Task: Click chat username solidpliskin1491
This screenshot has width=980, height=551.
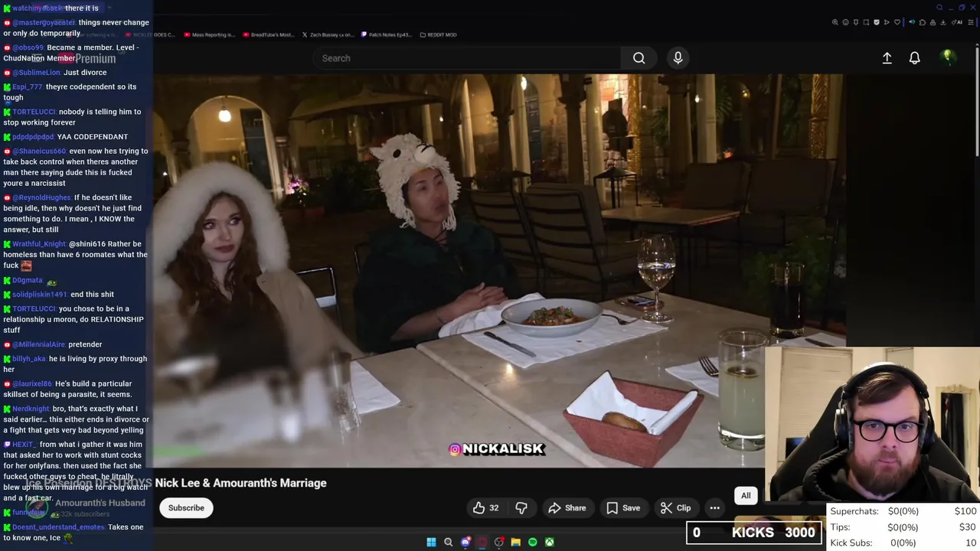Action: (x=39, y=295)
